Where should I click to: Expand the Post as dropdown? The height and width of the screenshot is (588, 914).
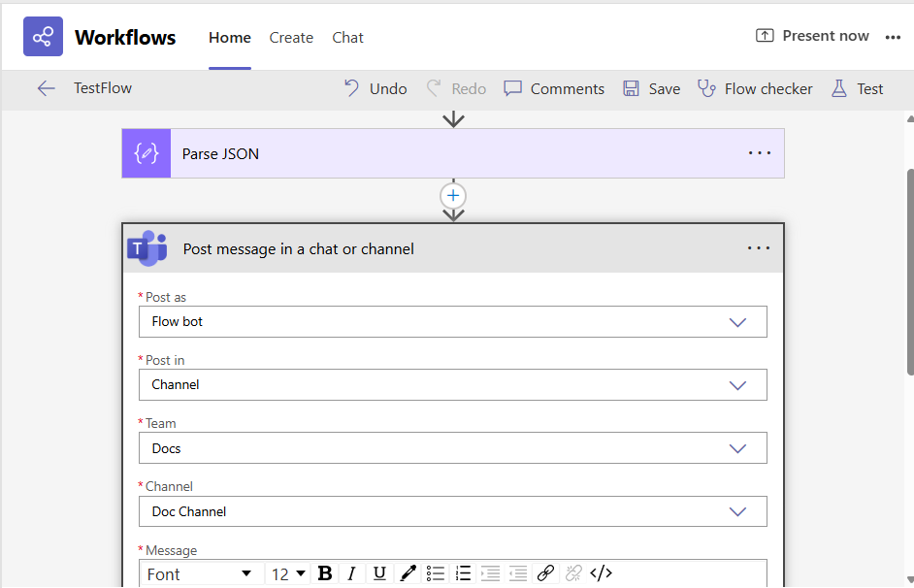[737, 322]
